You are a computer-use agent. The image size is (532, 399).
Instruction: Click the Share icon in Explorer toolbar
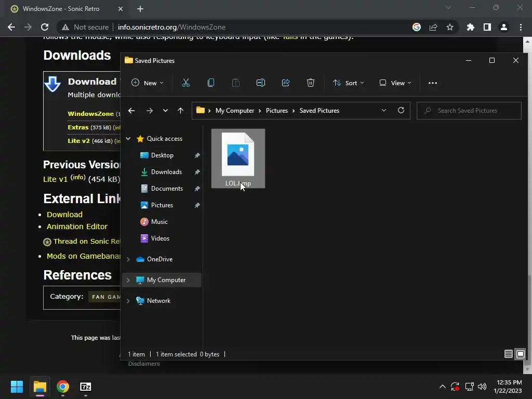(286, 83)
